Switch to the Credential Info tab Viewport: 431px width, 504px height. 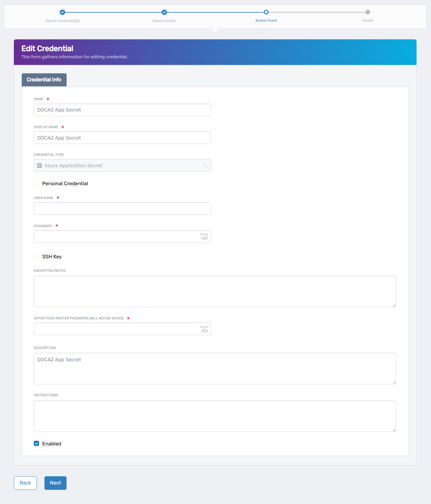44,80
